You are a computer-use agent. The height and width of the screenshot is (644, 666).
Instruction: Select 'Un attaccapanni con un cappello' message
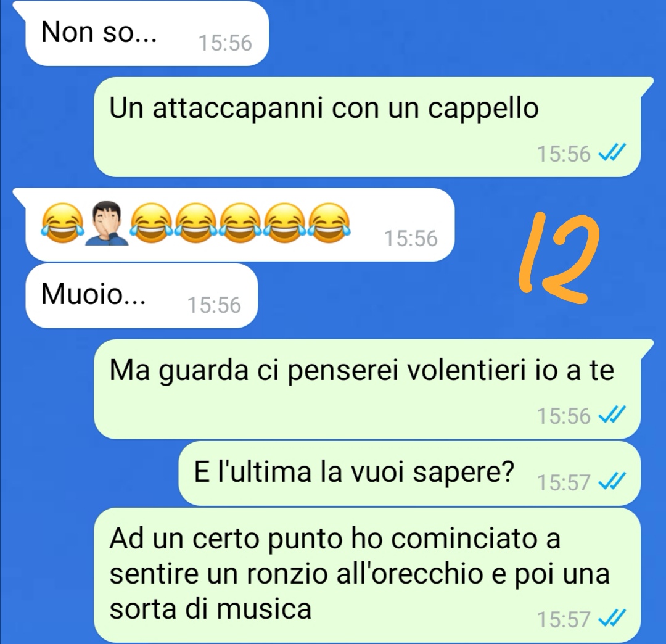367,127
